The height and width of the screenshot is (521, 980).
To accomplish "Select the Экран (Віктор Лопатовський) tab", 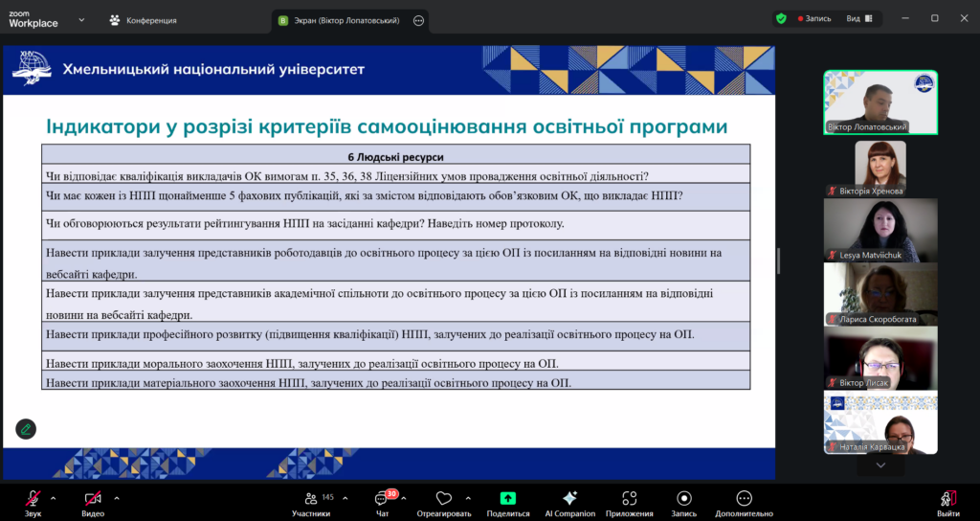I will point(340,20).
